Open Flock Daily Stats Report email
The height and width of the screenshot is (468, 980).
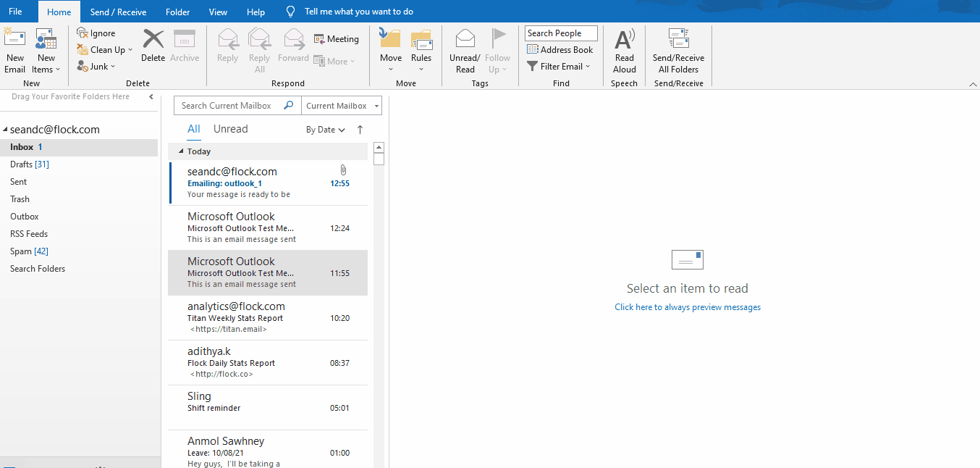point(268,362)
